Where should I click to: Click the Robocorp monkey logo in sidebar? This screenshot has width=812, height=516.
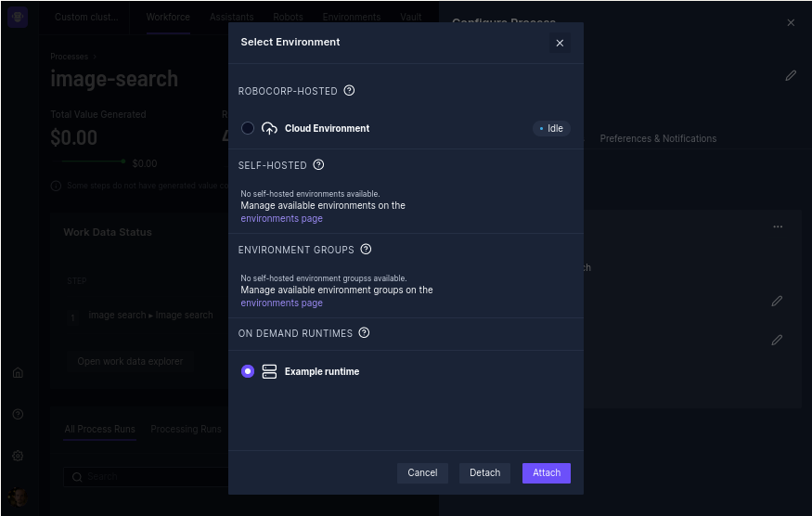(18, 17)
